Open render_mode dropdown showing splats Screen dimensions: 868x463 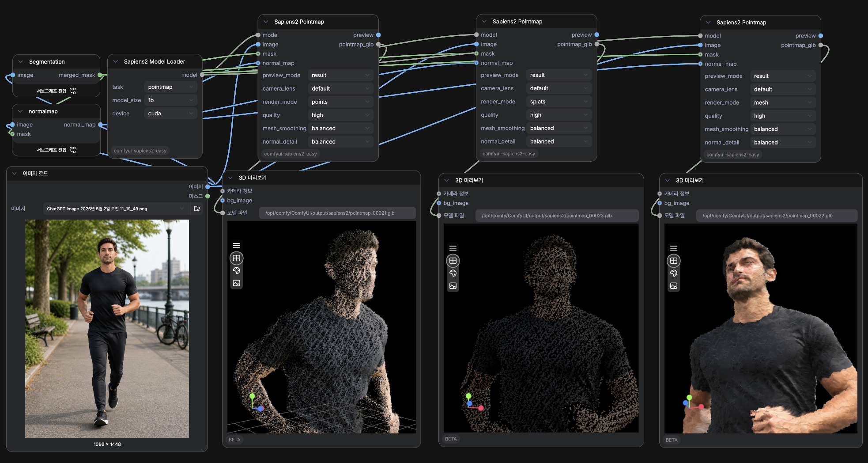559,102
